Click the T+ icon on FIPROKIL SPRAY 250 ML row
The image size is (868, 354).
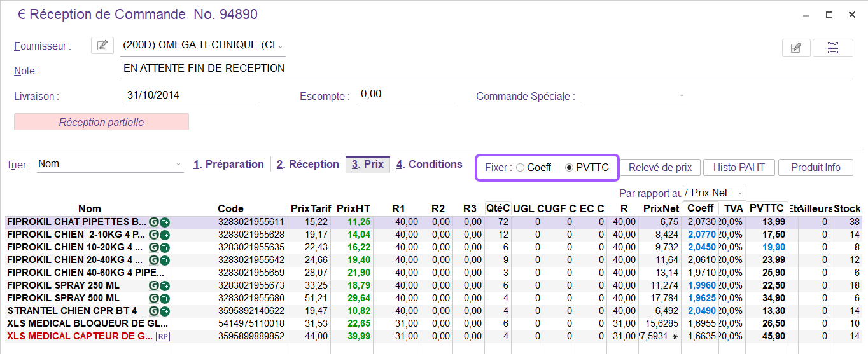[165, 285]
